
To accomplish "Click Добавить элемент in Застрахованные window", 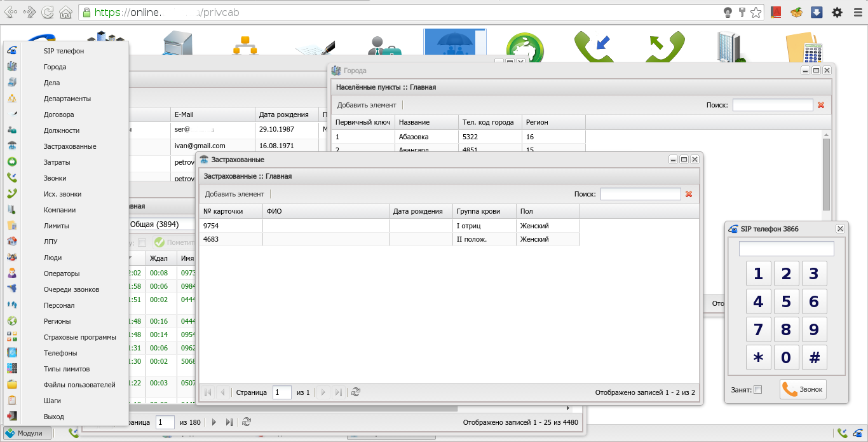I will click(234, 194).
